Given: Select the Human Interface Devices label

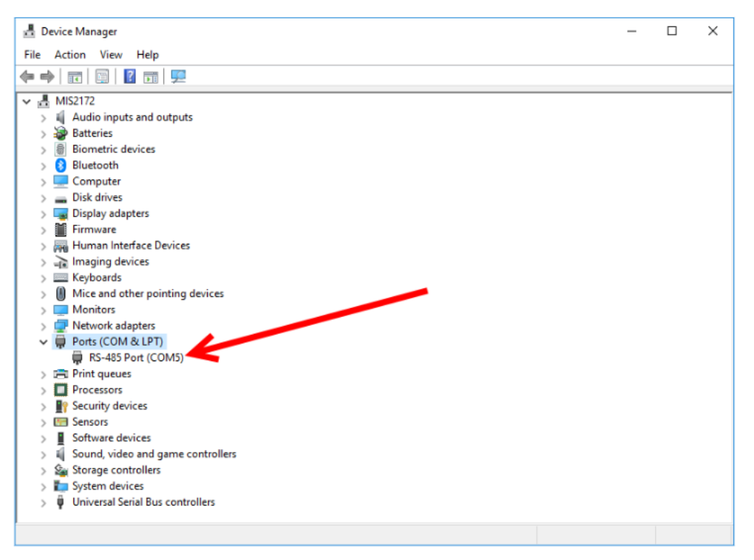Looking at the screenshot, I should [x=132, y=245].
